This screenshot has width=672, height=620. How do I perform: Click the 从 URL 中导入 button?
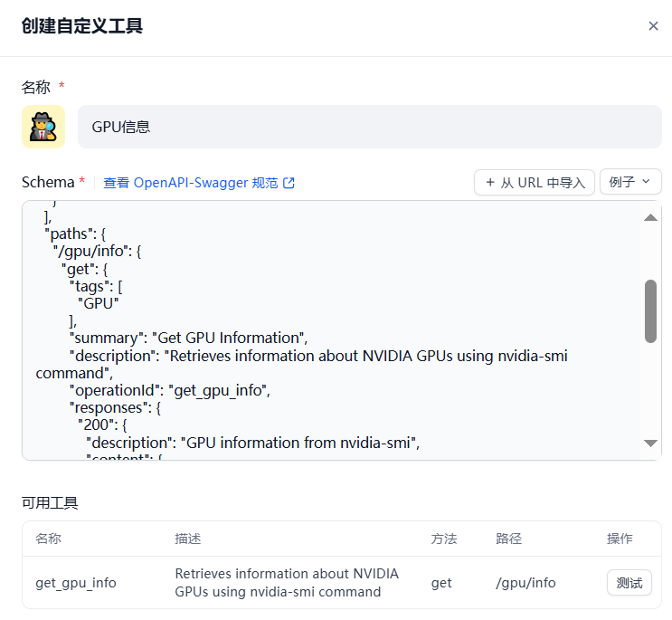coord(535,182)
